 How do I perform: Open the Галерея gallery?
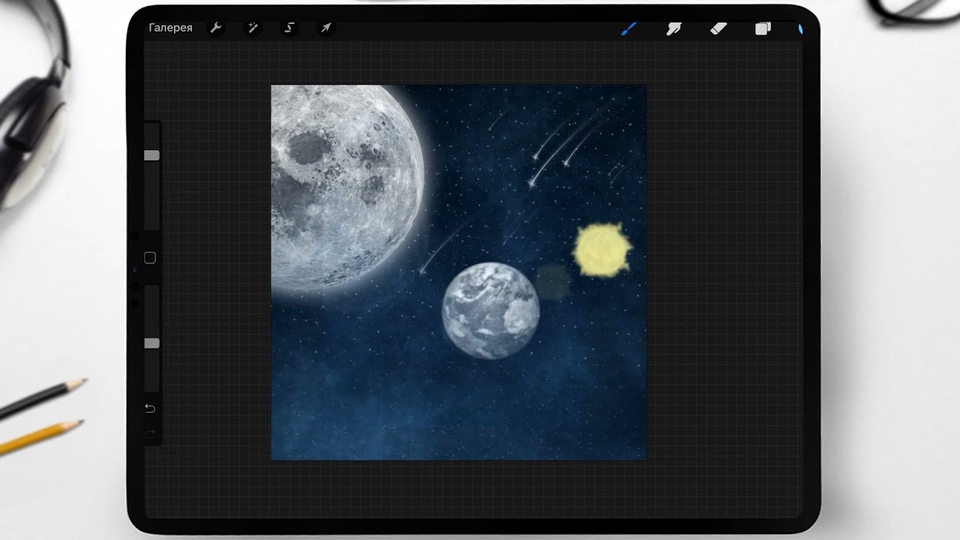(x=170, y=28)
